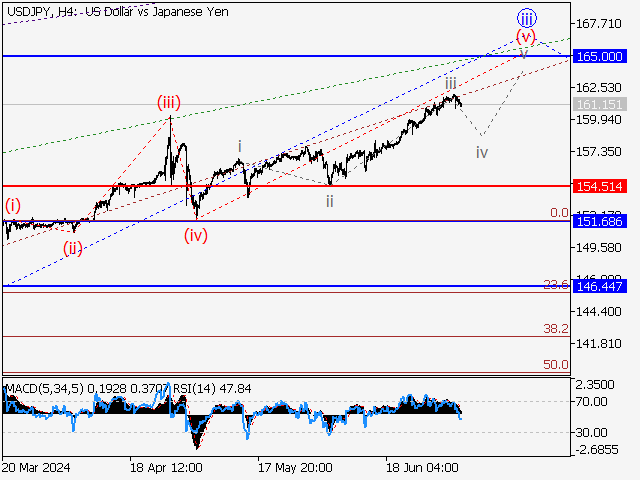Select the 38.2 Fibonacci level label
This screenshot has height=480, width=640.
click(556, 328)
